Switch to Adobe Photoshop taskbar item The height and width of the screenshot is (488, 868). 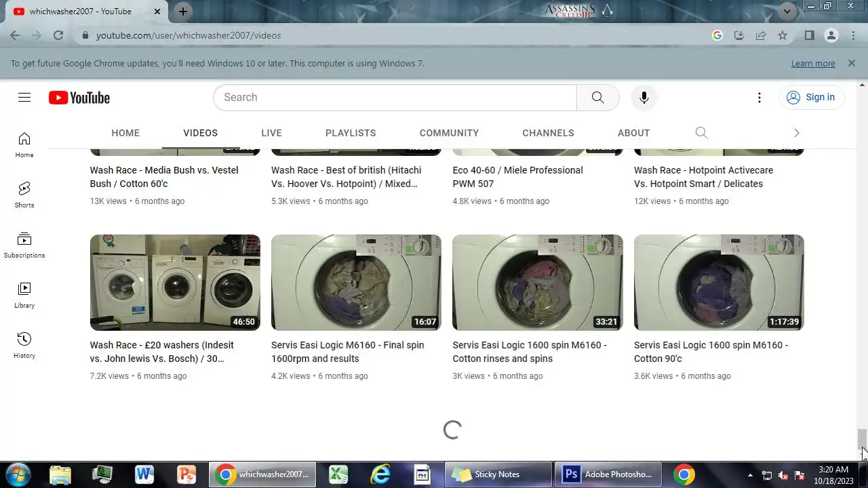pyautogui.click(x=609, y=474)
